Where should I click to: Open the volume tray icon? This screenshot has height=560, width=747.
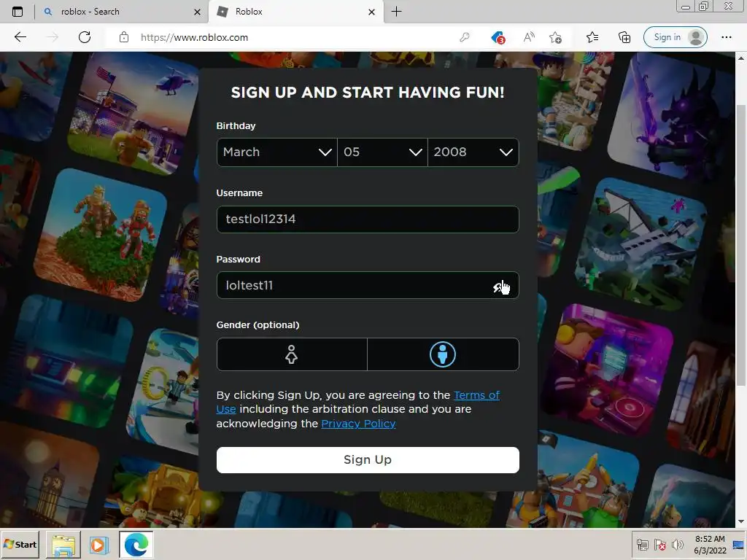(x=676, y=545)
